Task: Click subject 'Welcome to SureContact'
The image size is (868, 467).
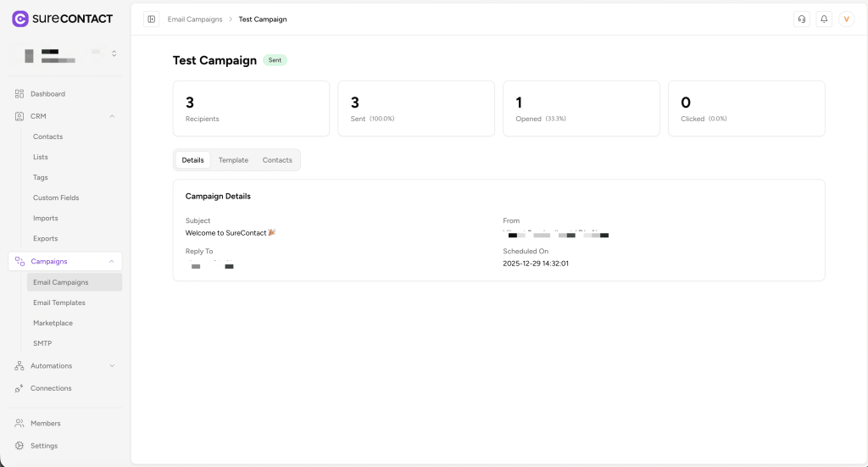Action: [x=231, y=233]
